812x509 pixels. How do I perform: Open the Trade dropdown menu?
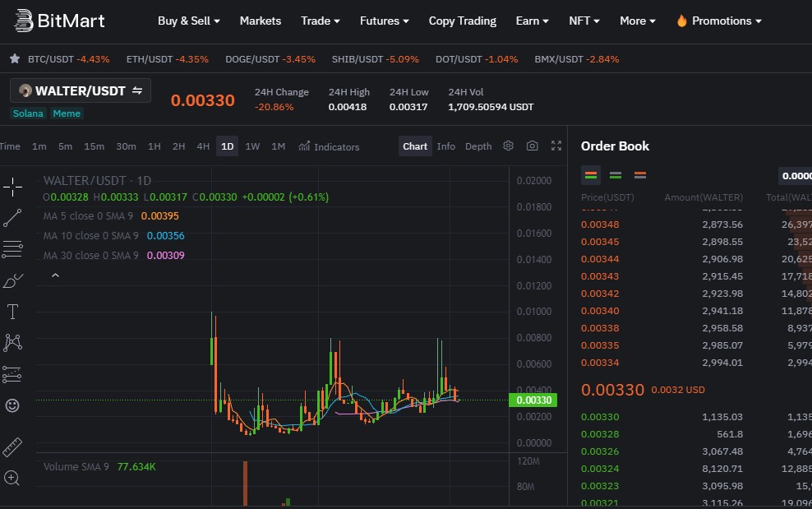(x=320, y=21)
